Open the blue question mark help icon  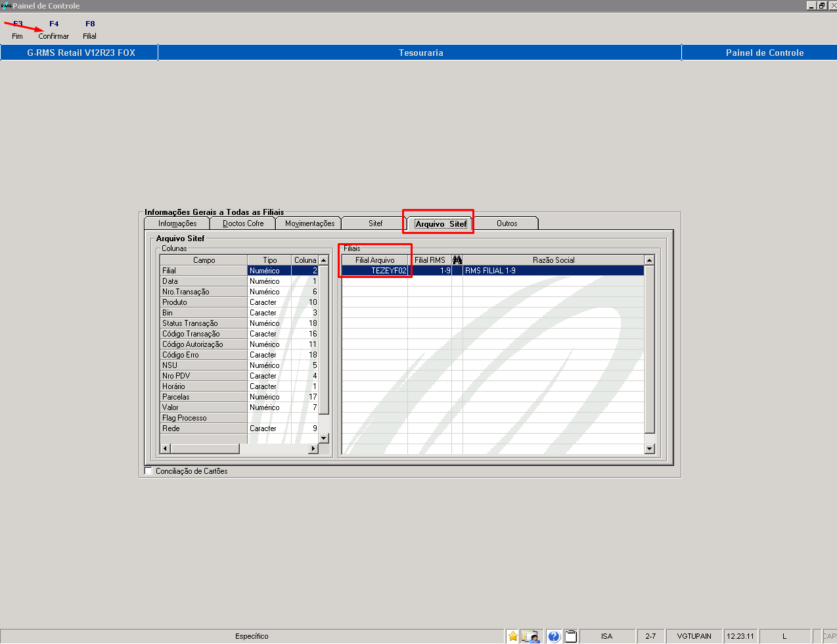[x=554, y=636]
